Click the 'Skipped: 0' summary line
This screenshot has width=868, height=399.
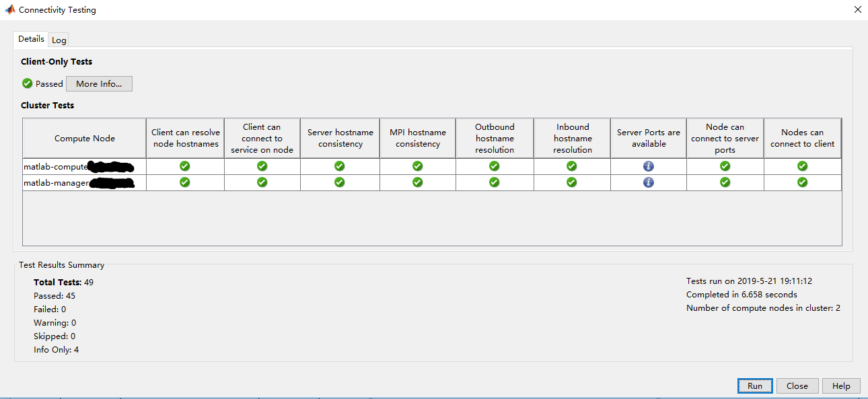click(55, 336)
